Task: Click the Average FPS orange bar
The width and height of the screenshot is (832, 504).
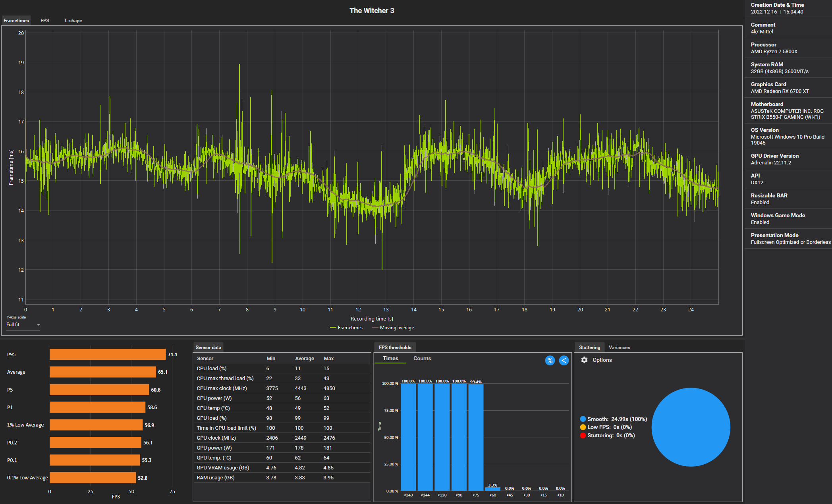Action: (103, 372)
